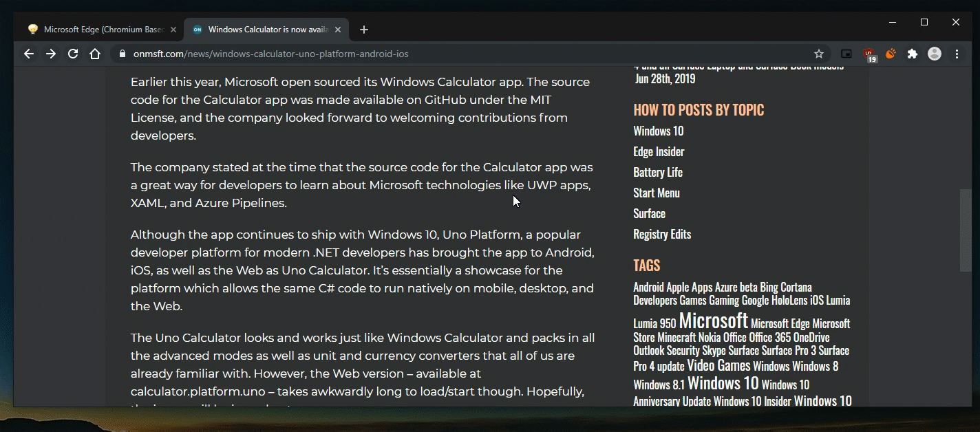The height and width of the screenshot is (432, 980).
Task: Select the Apps tag
Action: click(702, 287)
